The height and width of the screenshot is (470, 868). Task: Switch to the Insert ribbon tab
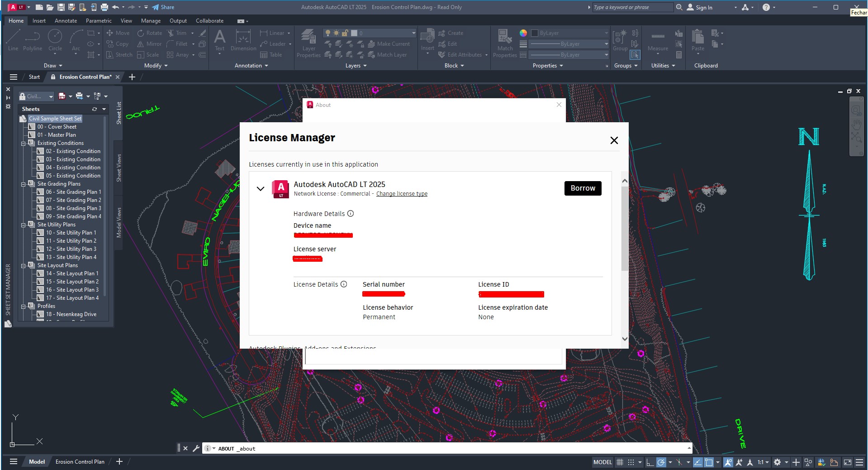coord(39,21)
